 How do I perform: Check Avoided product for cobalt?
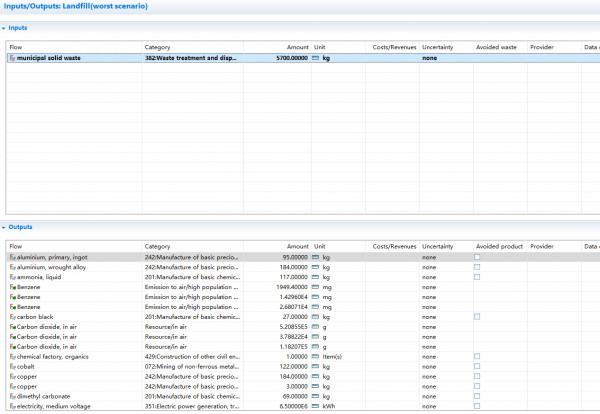[477, 366]
